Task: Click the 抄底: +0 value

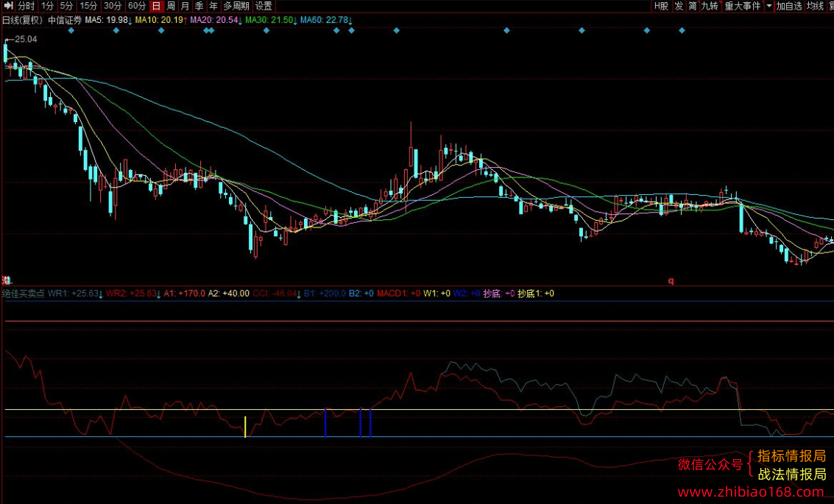Action: point(499,294)
